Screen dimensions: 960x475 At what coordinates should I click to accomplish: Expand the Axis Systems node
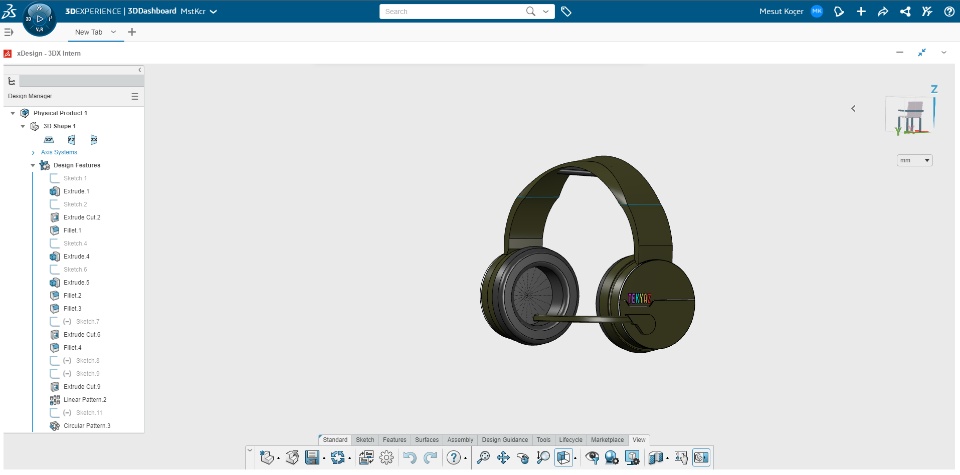click(33, 152)
